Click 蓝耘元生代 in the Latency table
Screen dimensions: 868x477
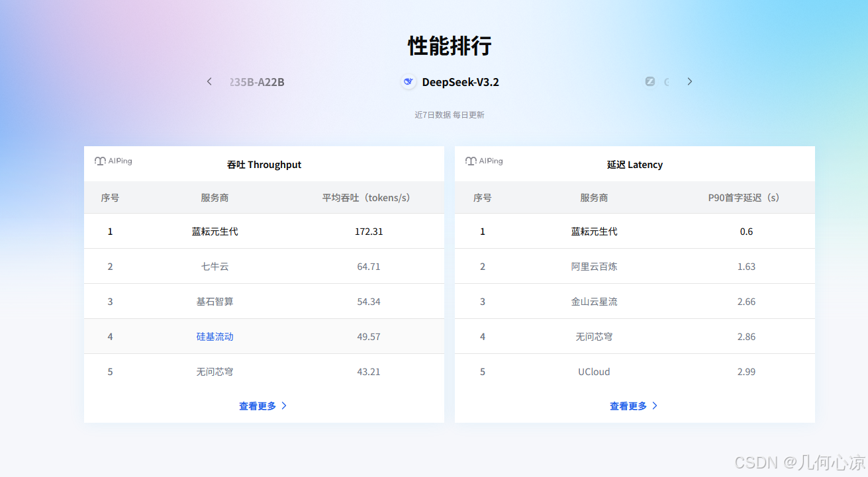(x=595, y=232)
